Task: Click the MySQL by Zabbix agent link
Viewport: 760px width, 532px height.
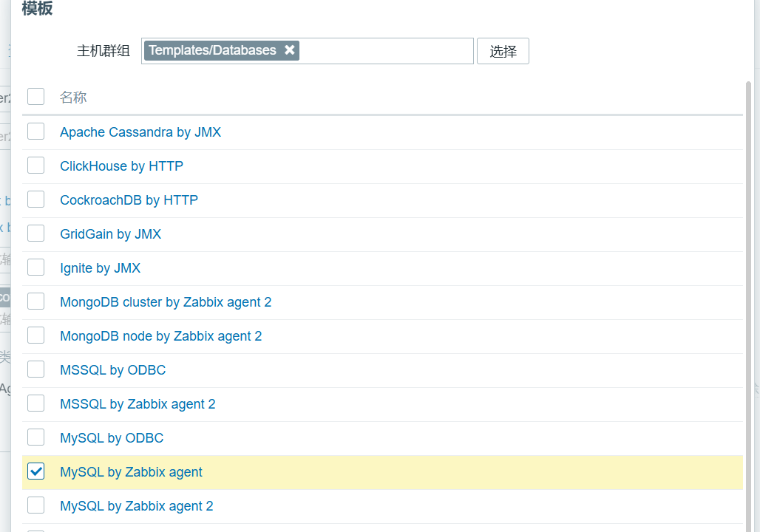Action: tap(132, 472)
